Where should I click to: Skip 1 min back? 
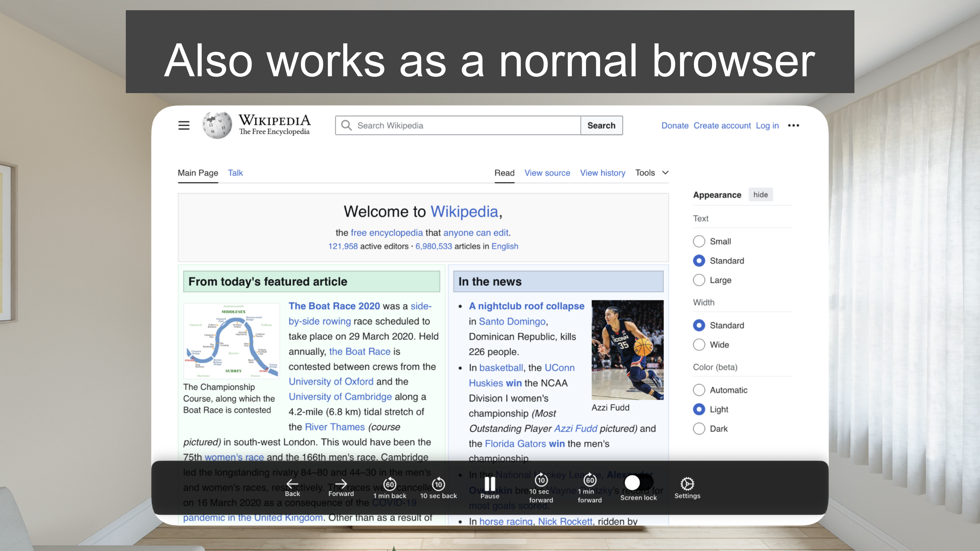pos(389,488)
